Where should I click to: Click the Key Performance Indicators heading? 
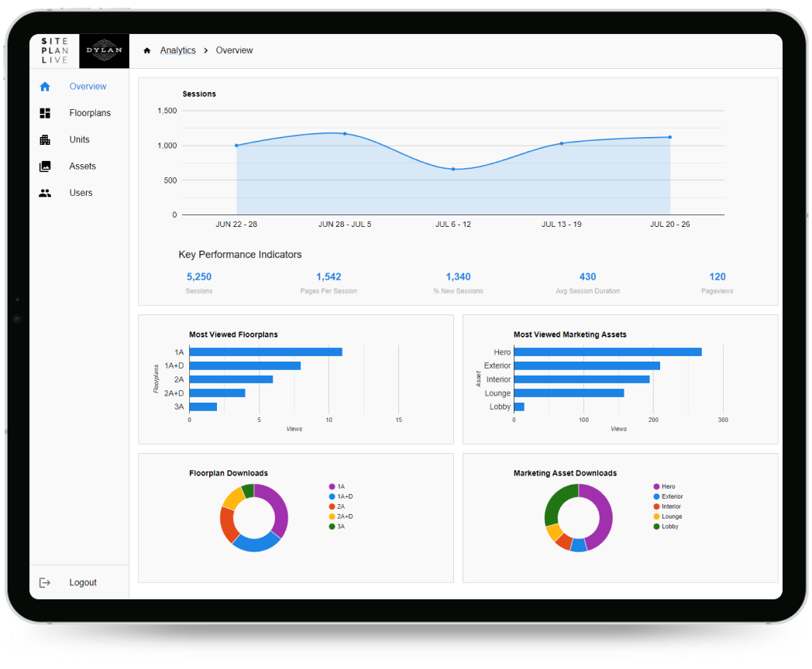[239, 255]
